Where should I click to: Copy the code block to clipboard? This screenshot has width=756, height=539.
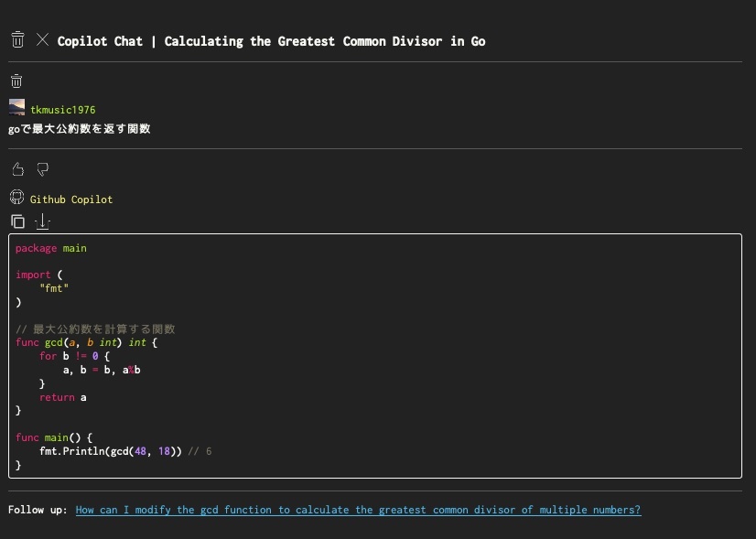click(17, 221)
